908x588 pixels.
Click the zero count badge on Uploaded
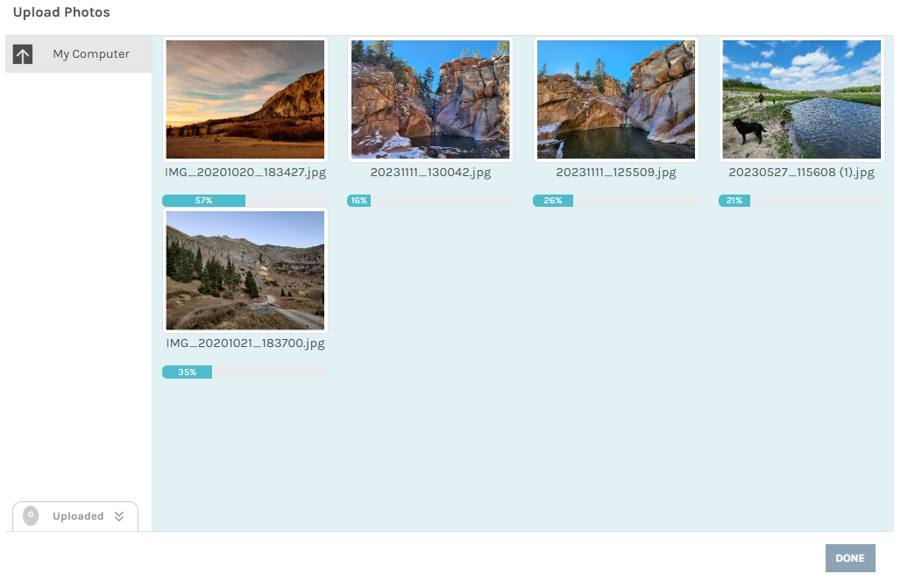pyautogui.click(x=31, y=515)
